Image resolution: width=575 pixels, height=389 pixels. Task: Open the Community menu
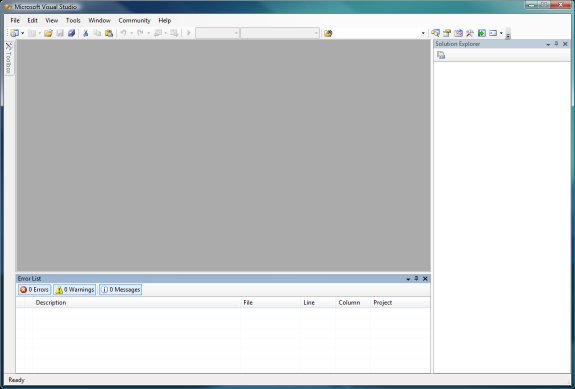(x=134, y=21)
